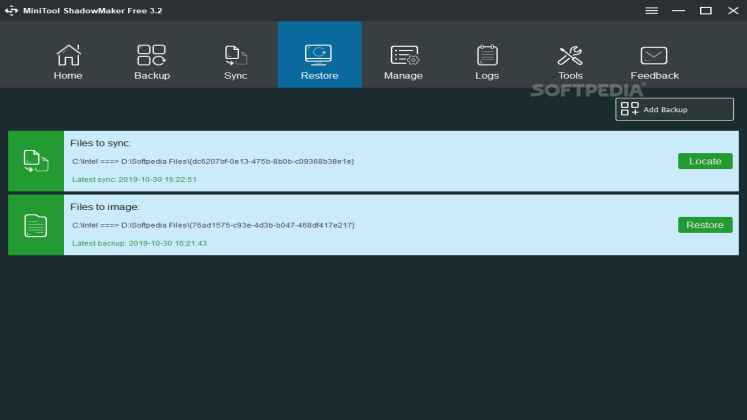This screenshot has width=747, height=420.
Task: Click the green sync task icon
Action: (36, 161)
